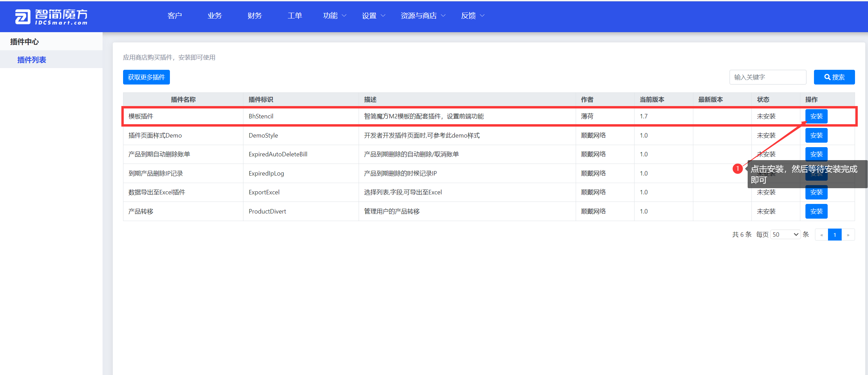Expand the 资源与商店 dropdown menu
This screenshot has height=375, width=868.
[x=423, y=16]
